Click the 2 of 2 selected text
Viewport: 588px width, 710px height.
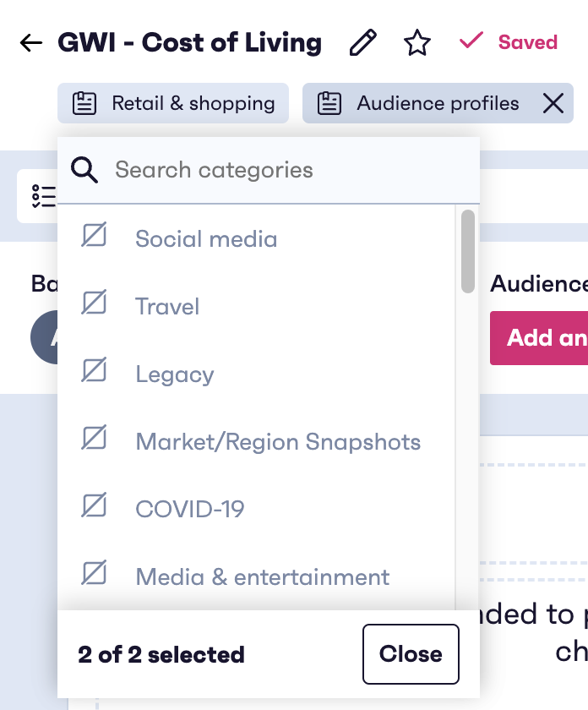[x=161, y=654]
